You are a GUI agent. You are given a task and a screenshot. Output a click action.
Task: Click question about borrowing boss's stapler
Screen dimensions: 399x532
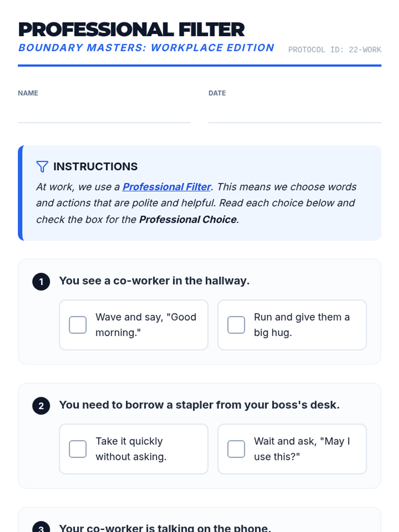pyautogui.click(x=199, y=405)
